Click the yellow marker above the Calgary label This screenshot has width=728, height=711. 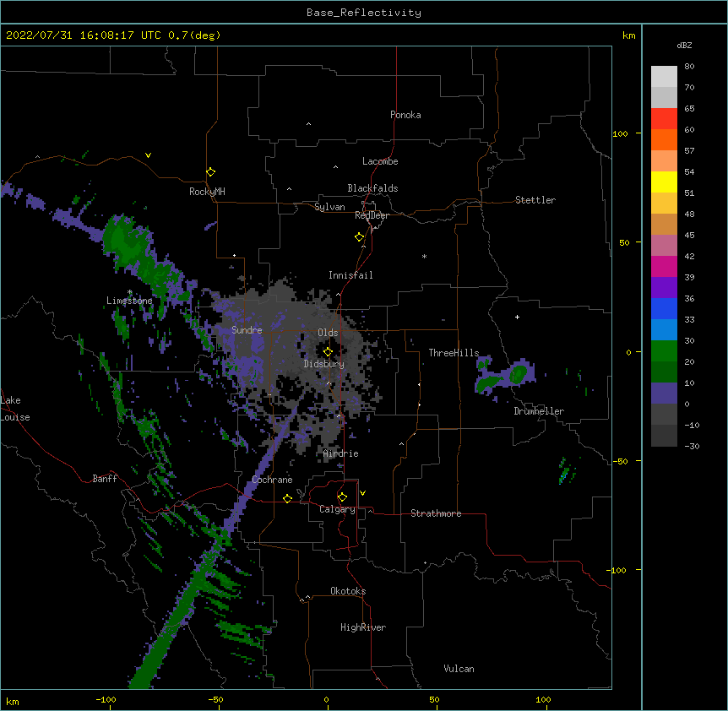click(x=342, y=497)
